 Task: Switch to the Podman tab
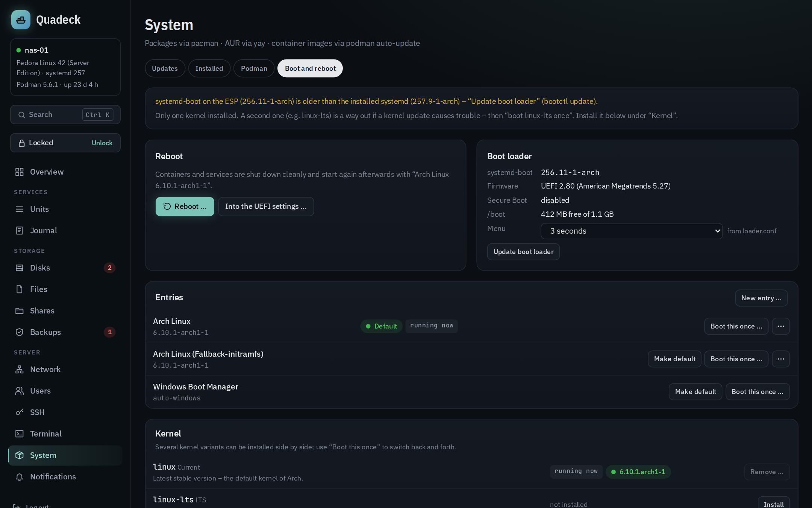point(254,68)
